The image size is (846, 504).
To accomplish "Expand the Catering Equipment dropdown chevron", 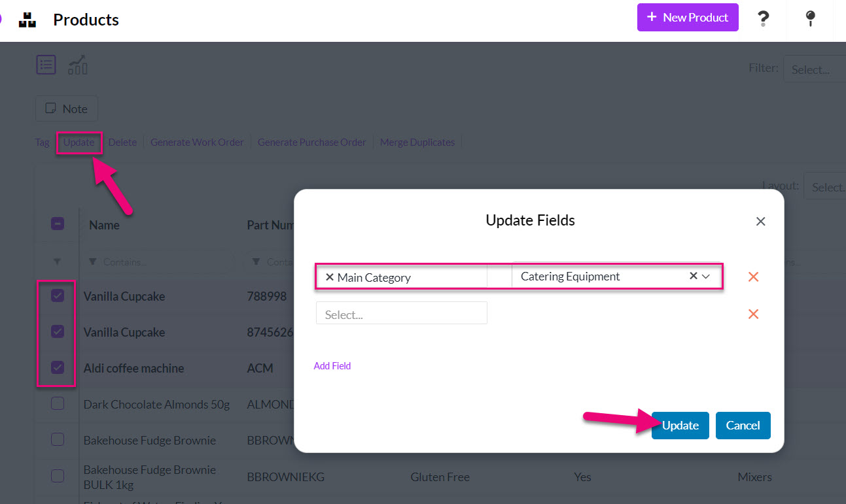I will click(705, 276).
